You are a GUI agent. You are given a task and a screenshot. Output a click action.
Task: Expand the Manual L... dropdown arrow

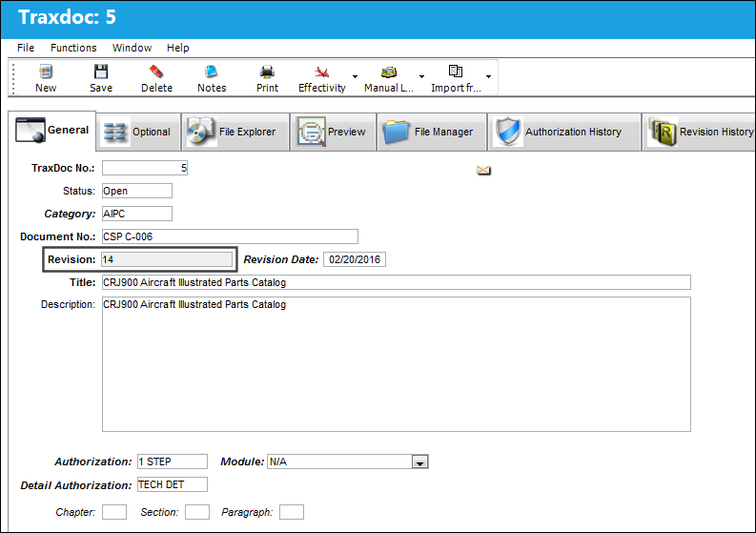[x=421, y=76]
